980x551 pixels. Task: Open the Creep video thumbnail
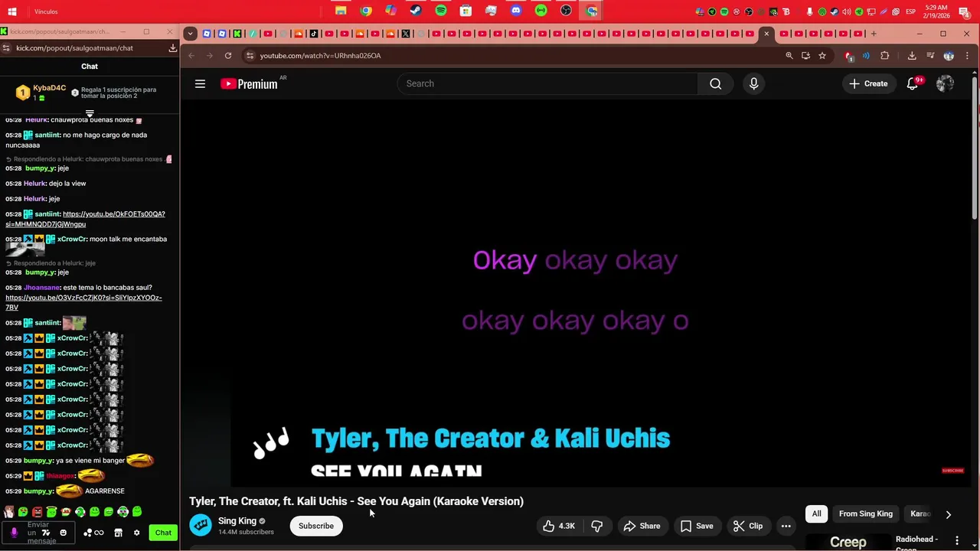[848, 542]
